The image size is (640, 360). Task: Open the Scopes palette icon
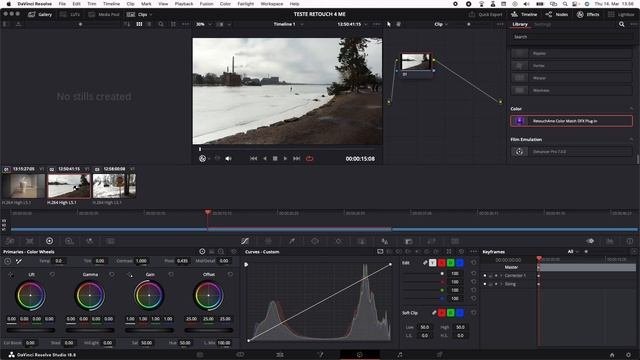610,241
